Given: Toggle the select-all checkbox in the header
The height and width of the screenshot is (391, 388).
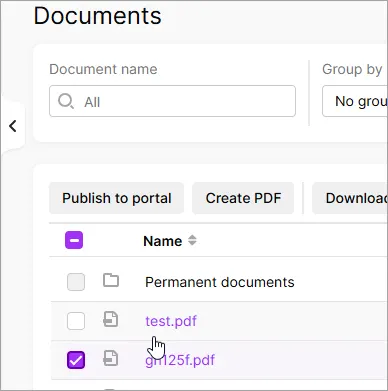Looking at the screenshot, I should (x=74, y=240).
